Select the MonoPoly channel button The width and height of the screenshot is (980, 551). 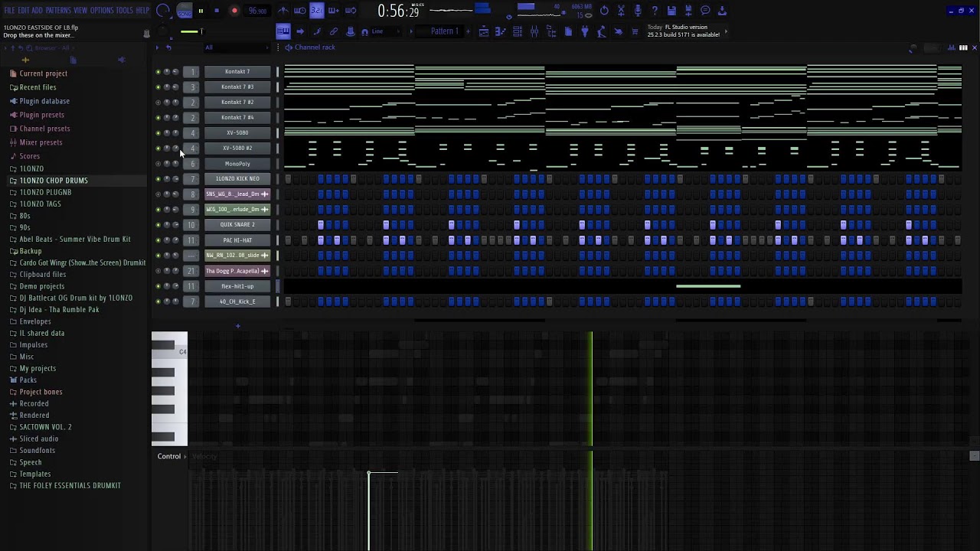[x=237, y=164]
